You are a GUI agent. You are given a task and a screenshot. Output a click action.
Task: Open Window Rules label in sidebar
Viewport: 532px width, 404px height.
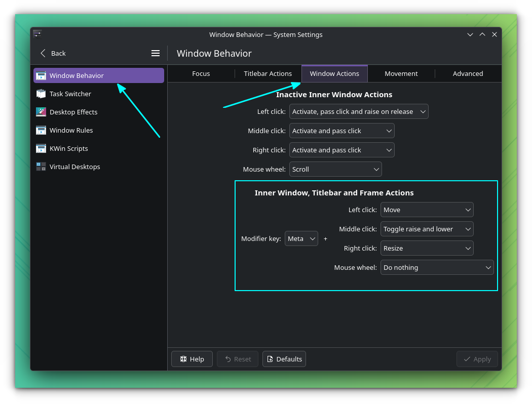71,131
